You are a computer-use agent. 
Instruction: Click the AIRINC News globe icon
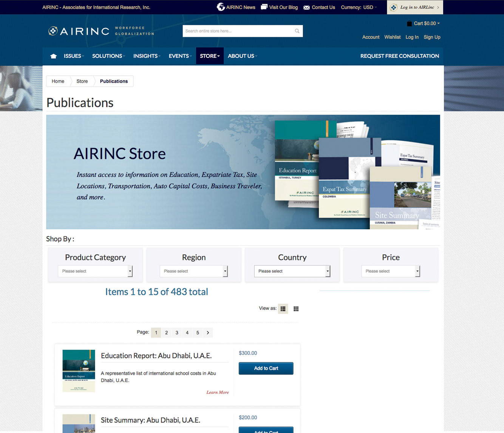(x=221, y=7)
